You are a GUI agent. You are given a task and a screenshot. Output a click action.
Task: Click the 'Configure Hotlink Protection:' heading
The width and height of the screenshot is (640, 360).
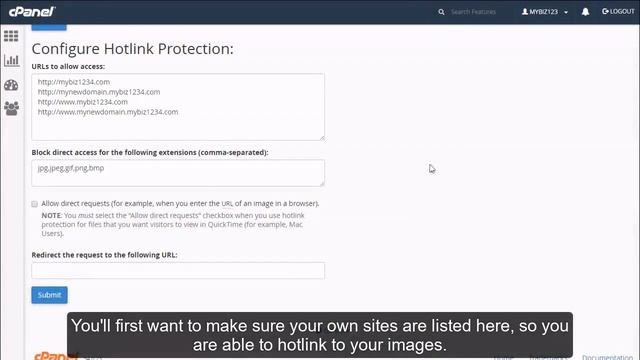(133, 49)
